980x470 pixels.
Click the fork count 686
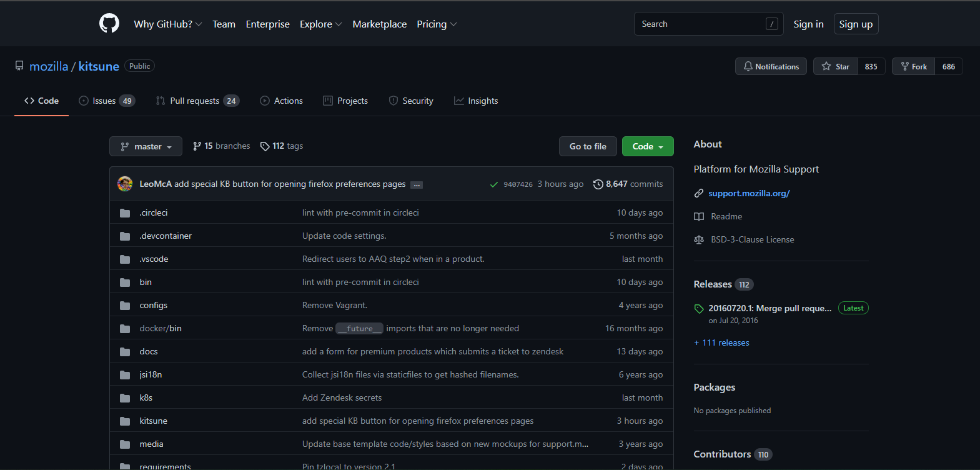pyautogui.click(x=949, y=66)
